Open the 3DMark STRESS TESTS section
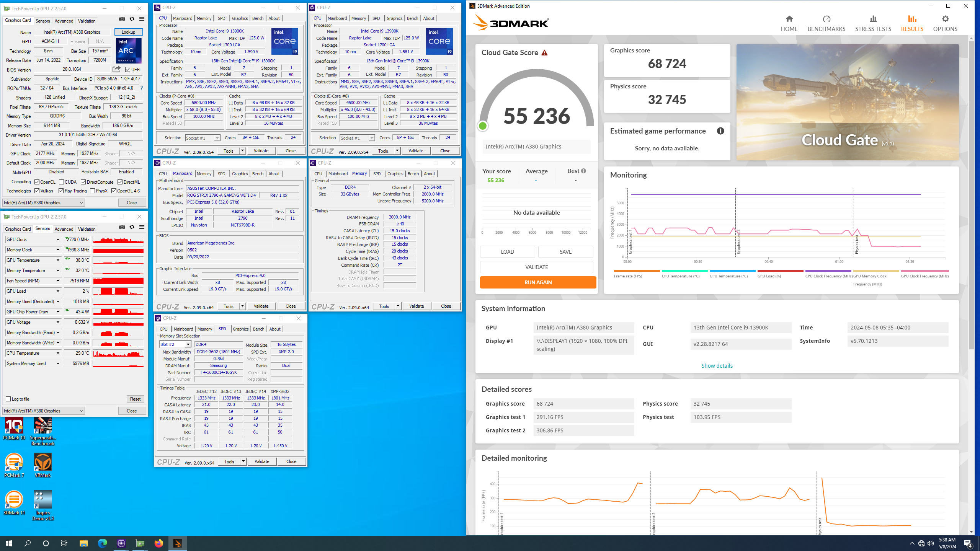Screen dimensions: 980x551 click(x=873, y=23)
